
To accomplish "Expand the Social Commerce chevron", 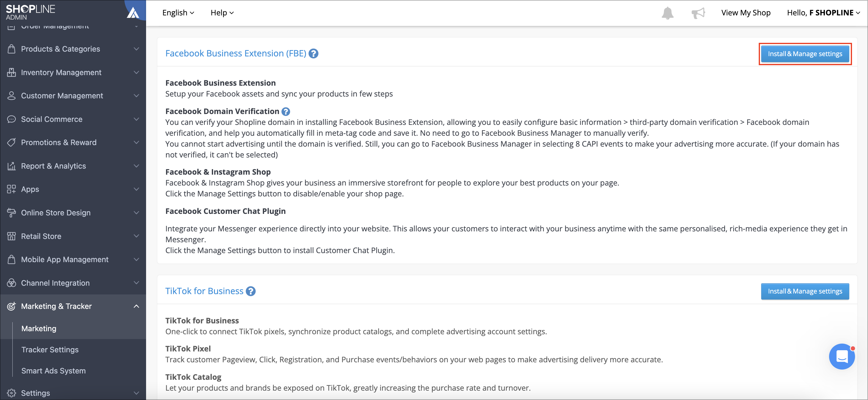I will click(x=136, y=119).
